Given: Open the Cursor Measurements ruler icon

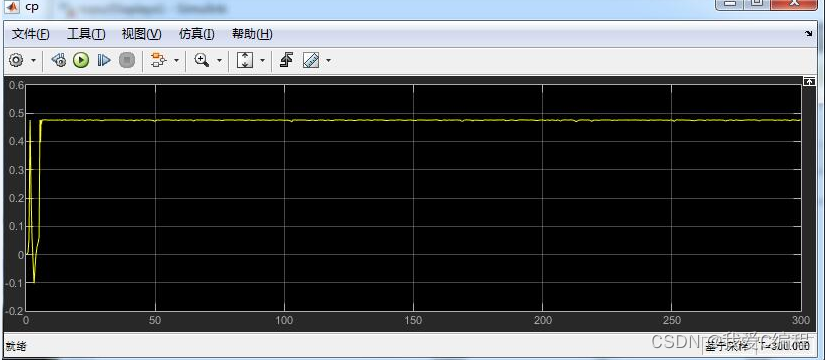Looking at the screenshot, I should point(311,60).
